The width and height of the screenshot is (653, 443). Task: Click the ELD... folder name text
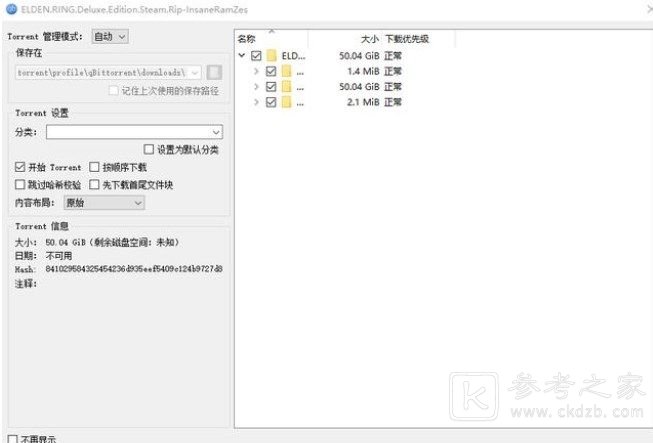coord(294,55)
